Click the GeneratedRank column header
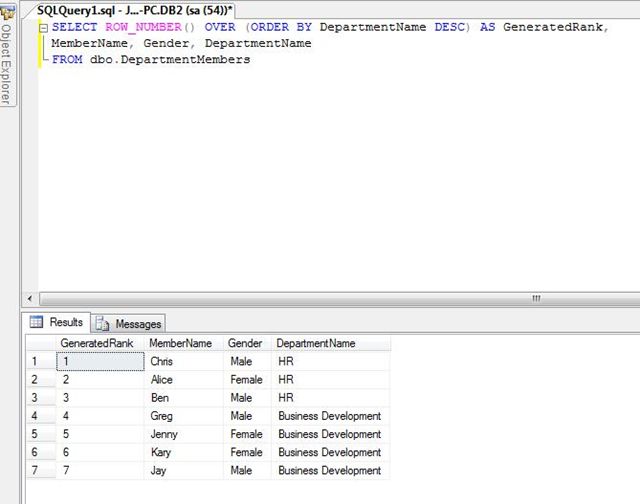This screenshot has width=640, height=504. coord(97,343)
